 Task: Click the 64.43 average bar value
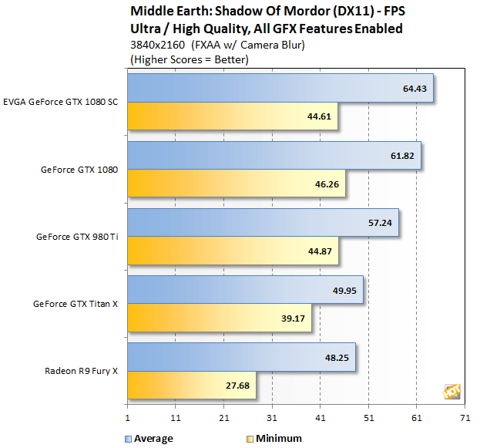pyautogui.click(x=415, y=89)
